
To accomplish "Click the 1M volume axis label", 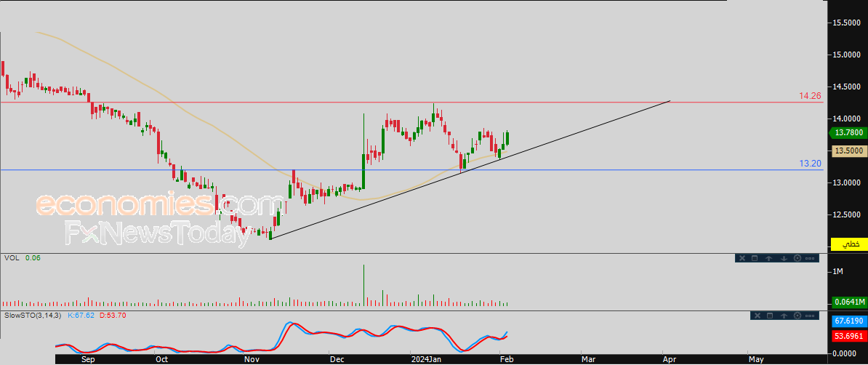I will tap(837, 271).
